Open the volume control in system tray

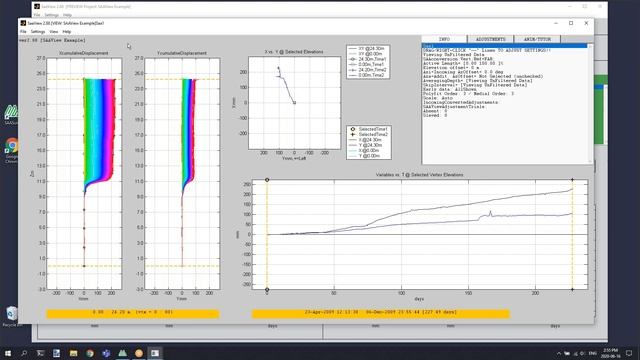tap(582, 353)
